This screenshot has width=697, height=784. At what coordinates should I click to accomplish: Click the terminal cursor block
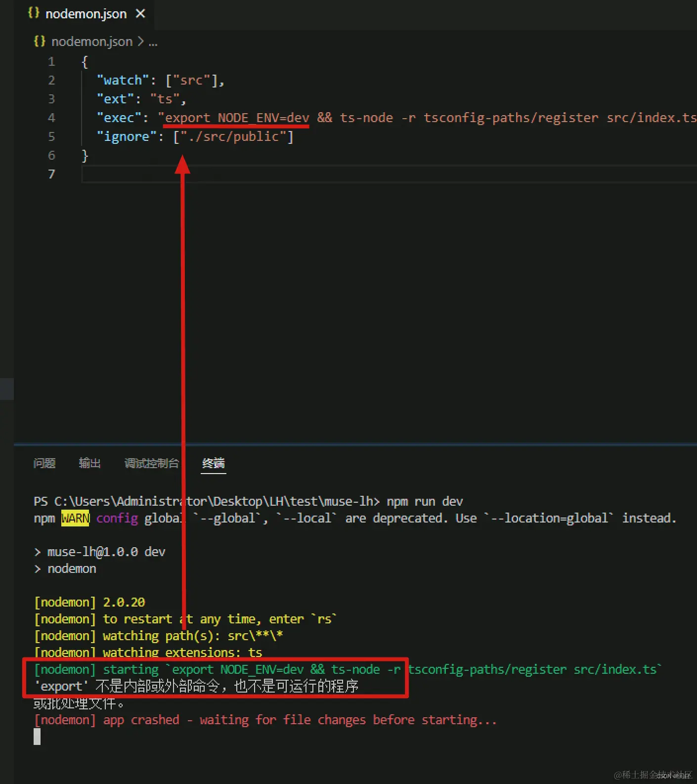click(x=37, y=737)
